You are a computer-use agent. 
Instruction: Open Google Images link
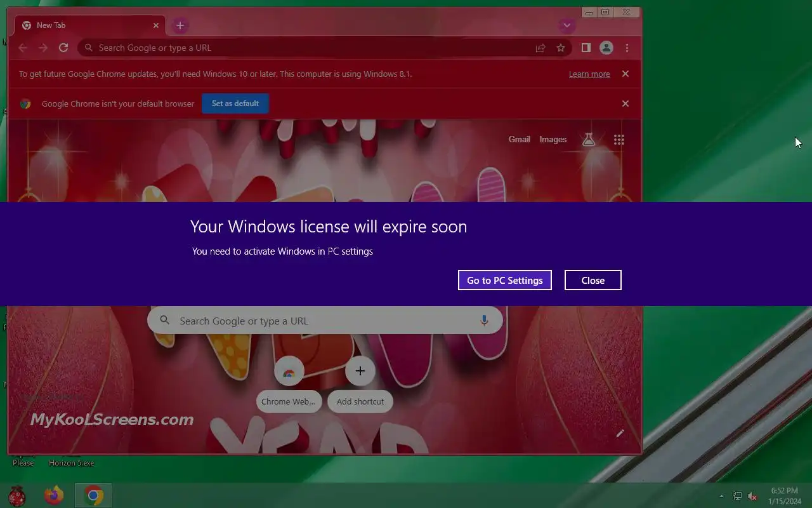553,140
